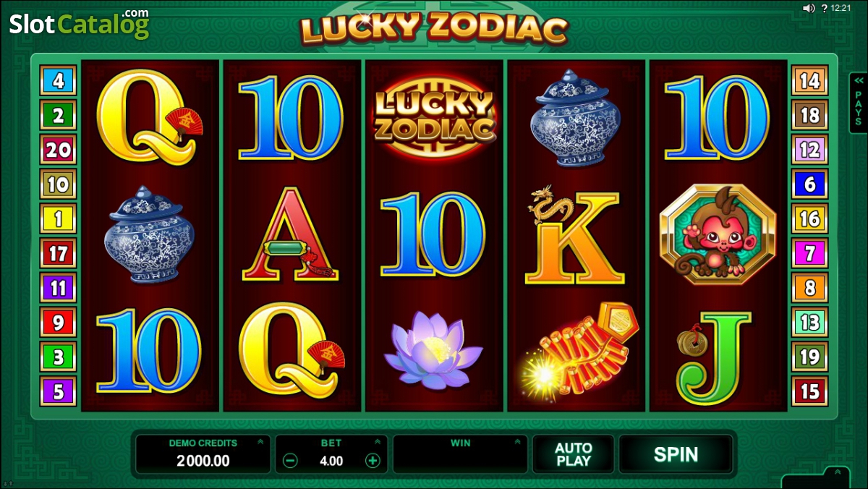Select payline 7 marker

(809, 253)
